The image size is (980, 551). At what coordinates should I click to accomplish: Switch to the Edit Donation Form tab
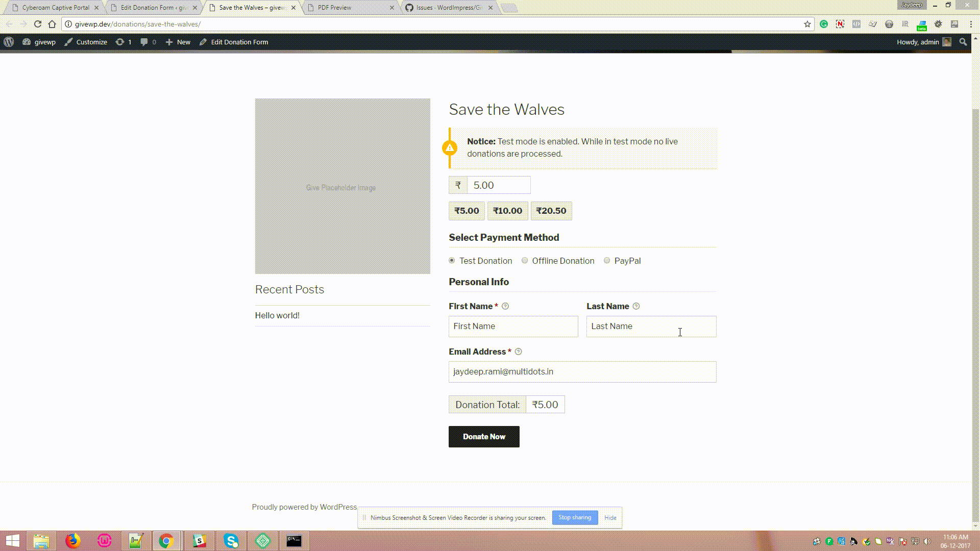tap(153, 8)
